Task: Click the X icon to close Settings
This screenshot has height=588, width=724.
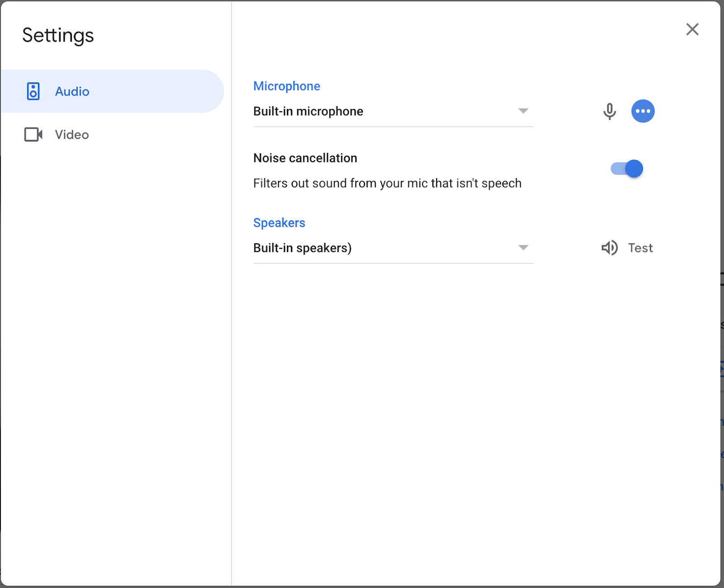Action: coord(692,29)
